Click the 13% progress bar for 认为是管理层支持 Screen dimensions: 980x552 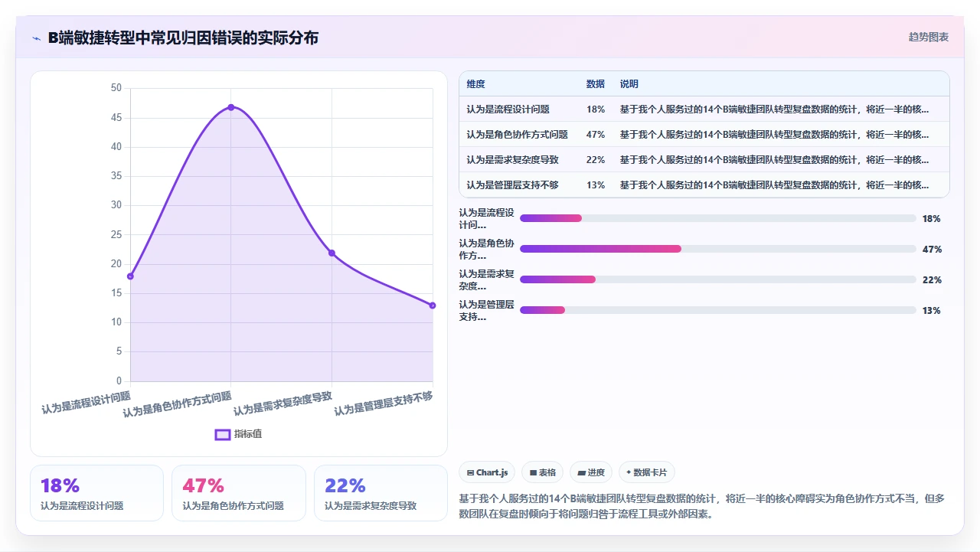pos(717,310)
